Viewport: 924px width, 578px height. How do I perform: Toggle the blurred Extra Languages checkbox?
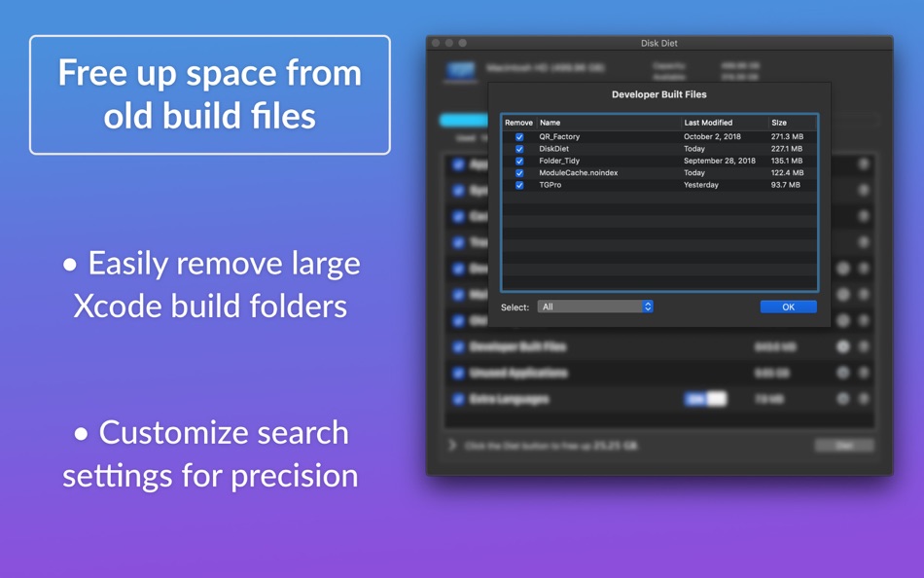458,399
